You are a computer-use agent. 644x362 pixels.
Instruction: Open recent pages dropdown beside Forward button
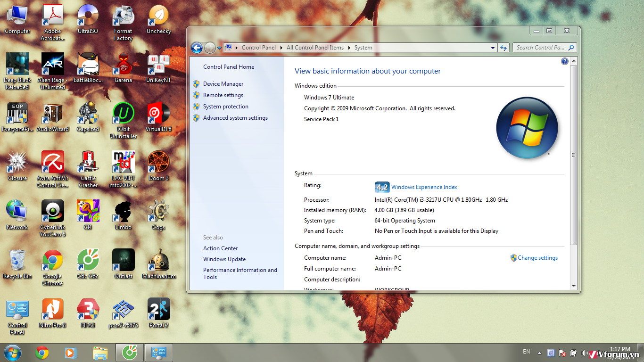point(219,48)
